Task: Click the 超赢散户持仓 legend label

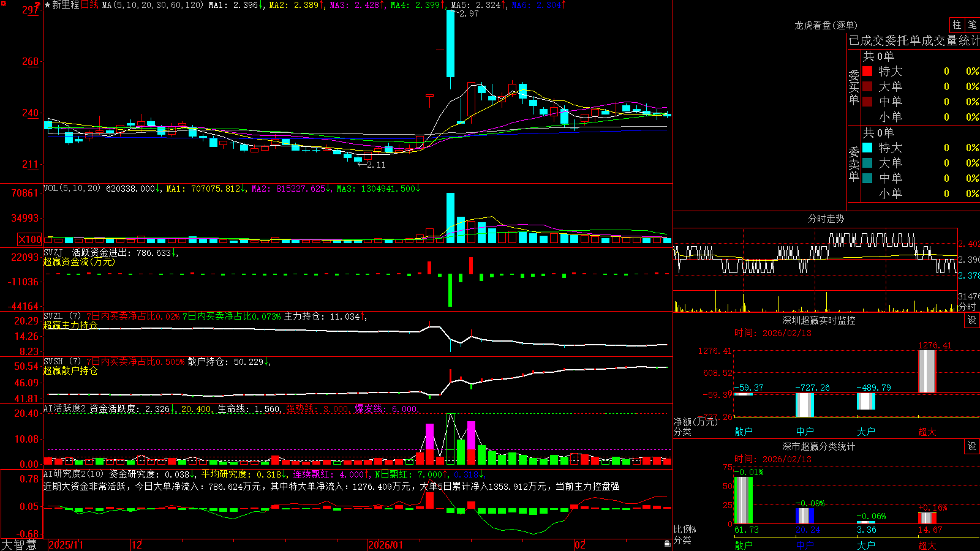Action: [x=70, y=370]
